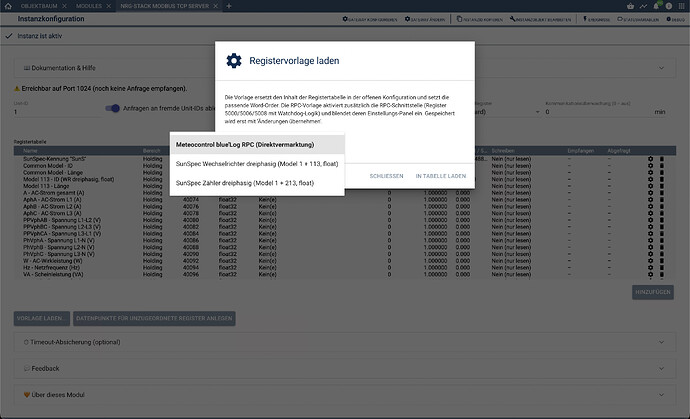Click the Instanz ist aktiv status text
Viewport: 690px width, 419px height.
coord(40,36)
